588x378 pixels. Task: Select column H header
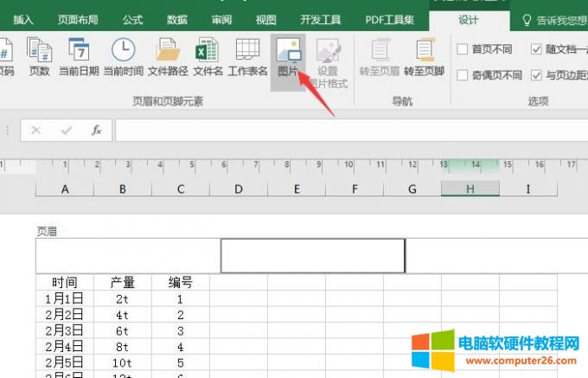(470, 189)
